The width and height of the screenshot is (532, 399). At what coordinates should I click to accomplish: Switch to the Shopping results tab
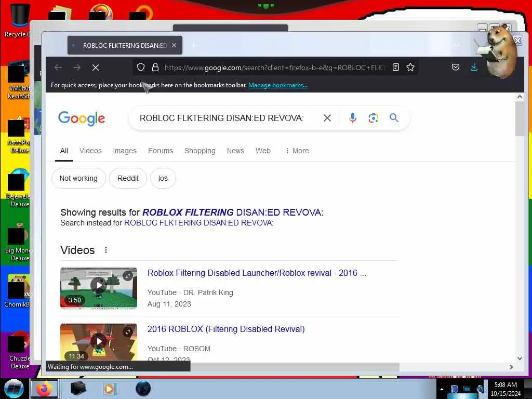(x=200, y=151)
